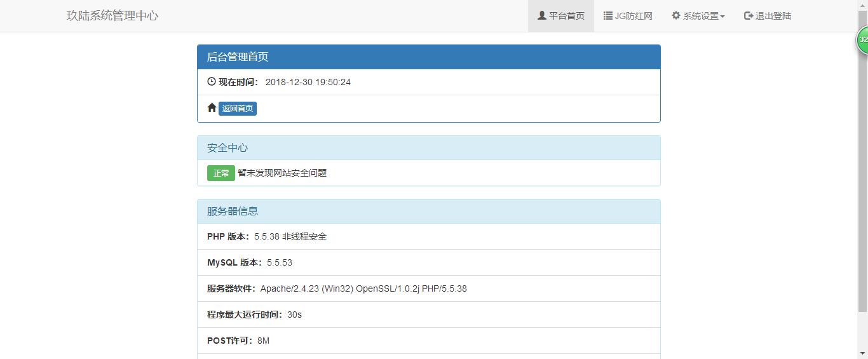The height and width of the screenshot is (359, 868).
Task: Click the MySQL 版本 5.5.53 row
Action: pyautogui.click(x=429, y=262)
